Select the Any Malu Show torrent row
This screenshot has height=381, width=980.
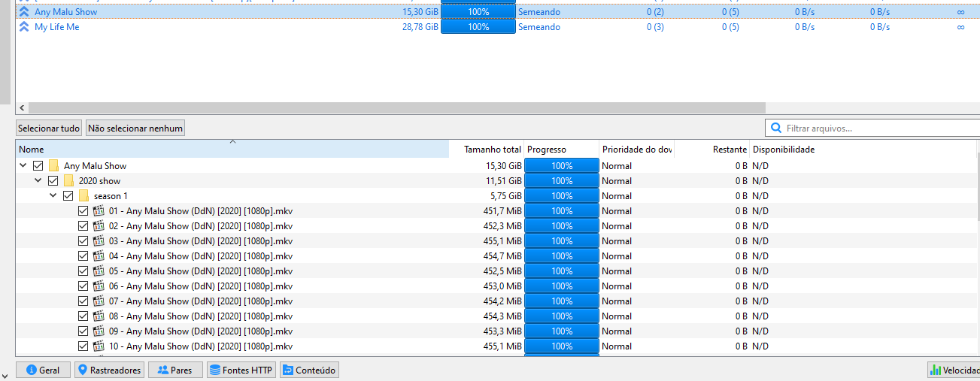pos(496,12)
